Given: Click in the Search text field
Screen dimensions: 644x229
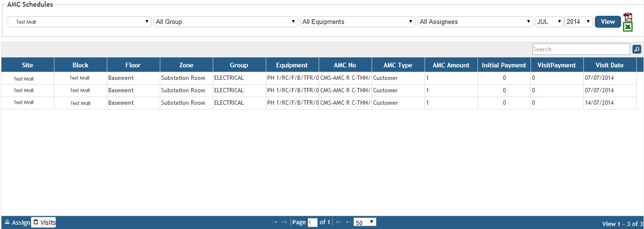Looking at the screenshot, I should pyautogui.click(x=581, y=49).
